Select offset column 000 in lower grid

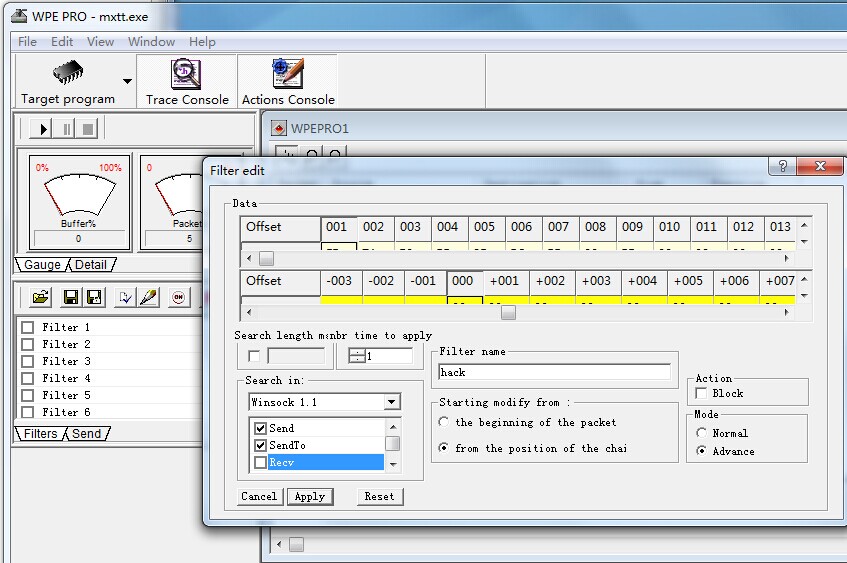[x=465, y=281]
